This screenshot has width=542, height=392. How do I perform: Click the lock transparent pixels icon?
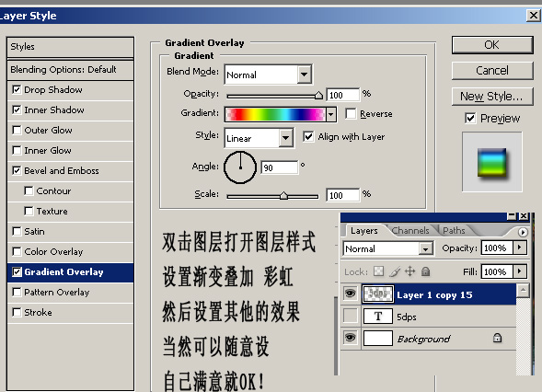pyautogui.click(x=378, y=271)
